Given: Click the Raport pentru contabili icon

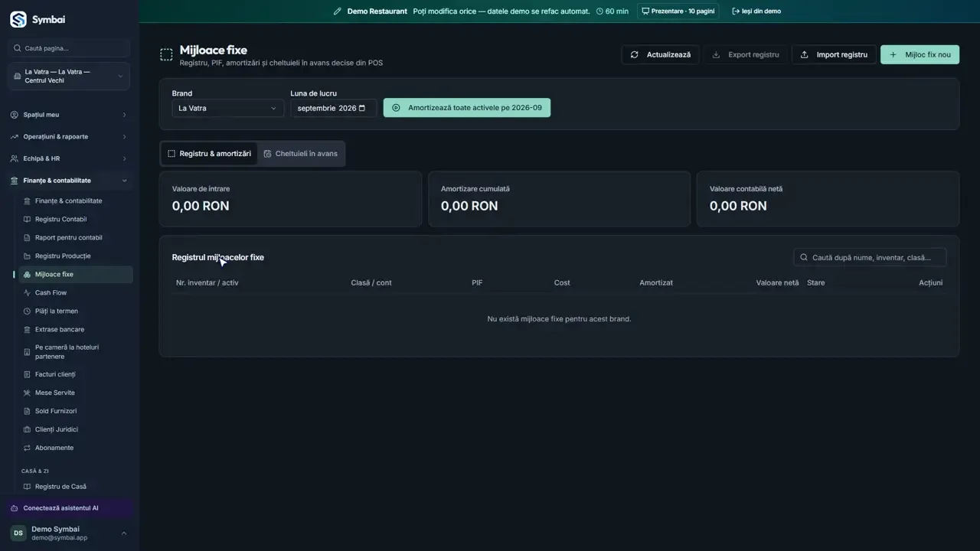Looking at the screenshot, I should [27, 238].
